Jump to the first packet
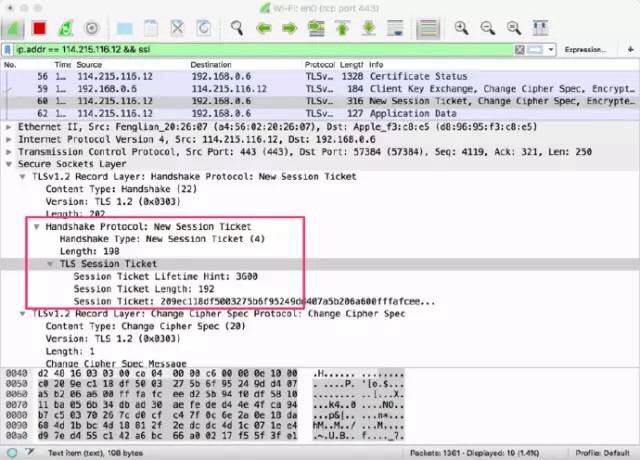This screenshot has height=460, width=640. pos(342,28)
